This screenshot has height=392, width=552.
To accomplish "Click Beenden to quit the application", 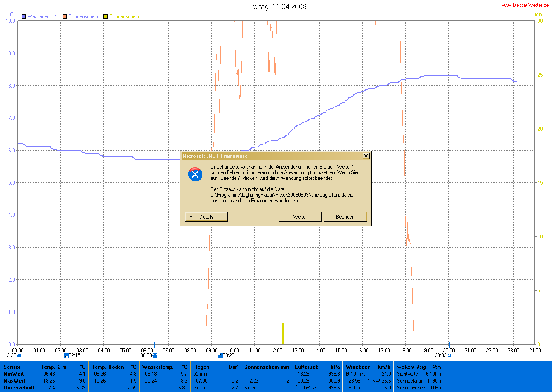I will [x=345, y=216].
